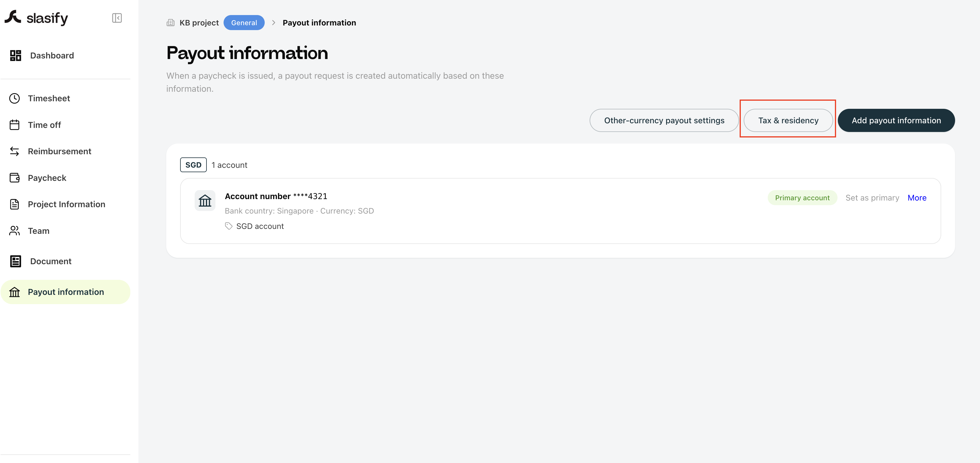The image size is (980, 463).
Task: Open the Paycheck section
Action: pos(65,178)
